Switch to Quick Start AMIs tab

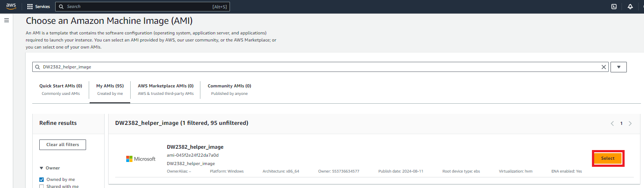coord(60,90)
